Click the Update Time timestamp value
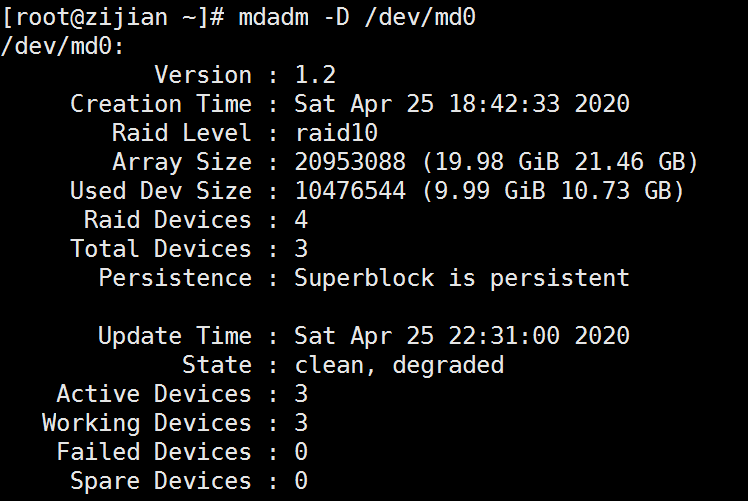The width and height of the screenshot is (748, 501). click(x=462, y=336)
